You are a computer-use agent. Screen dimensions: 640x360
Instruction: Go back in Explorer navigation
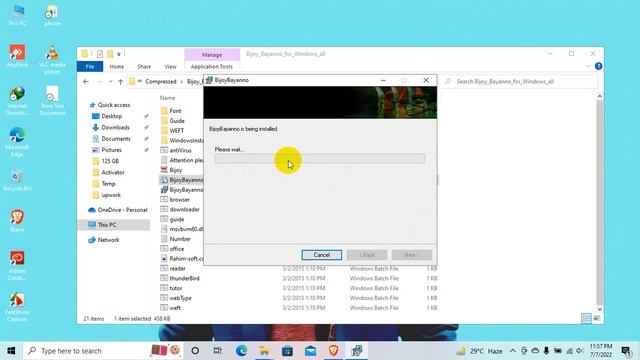86,82
